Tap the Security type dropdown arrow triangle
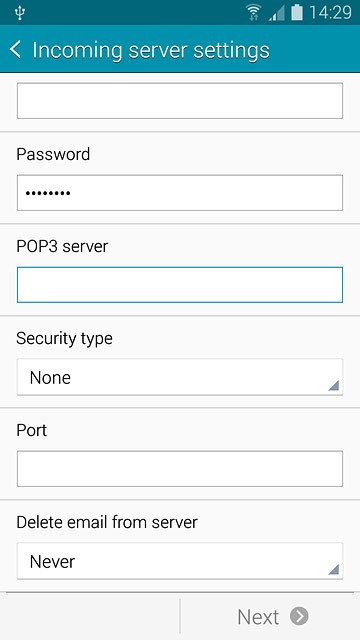This screenshot has width=360, height=640. tap(333, 385)
